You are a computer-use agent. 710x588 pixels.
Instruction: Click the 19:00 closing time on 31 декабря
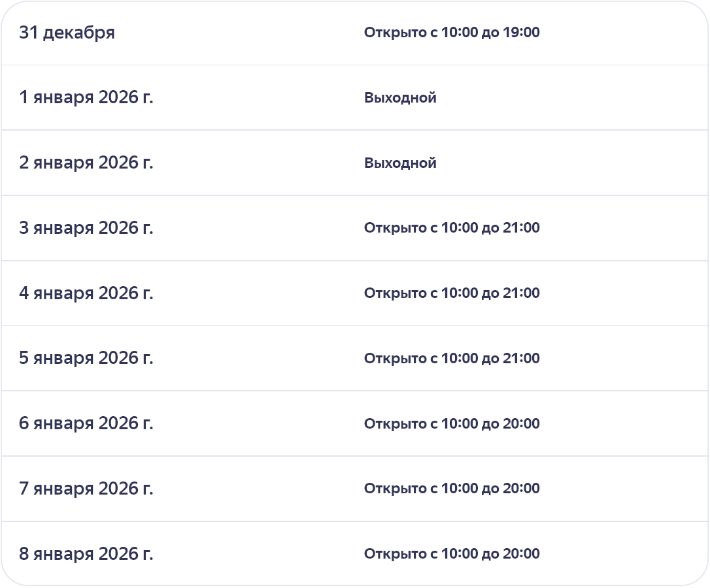(x=521, y=33)
